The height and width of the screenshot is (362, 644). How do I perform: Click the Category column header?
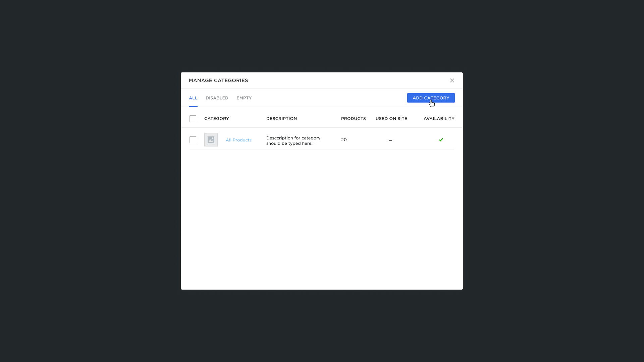click(216, 119)
